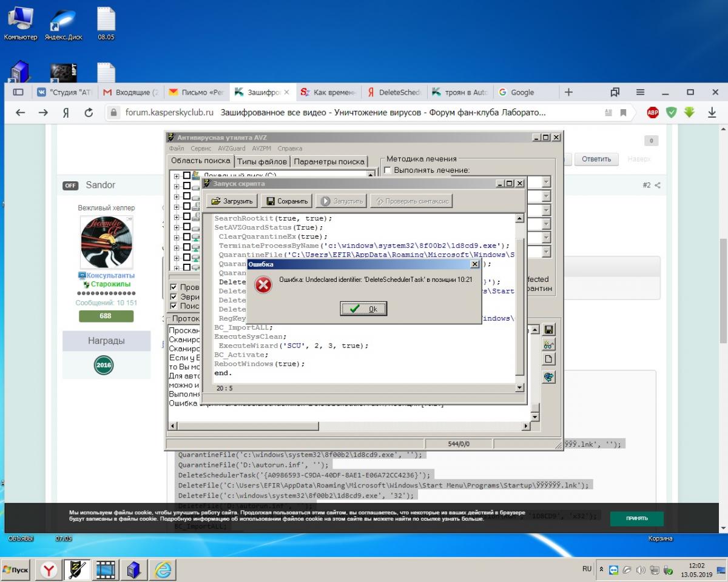This screenshot has width=728, height=582.
Task: Expand the first drive tree node
Action: point(177,176)
